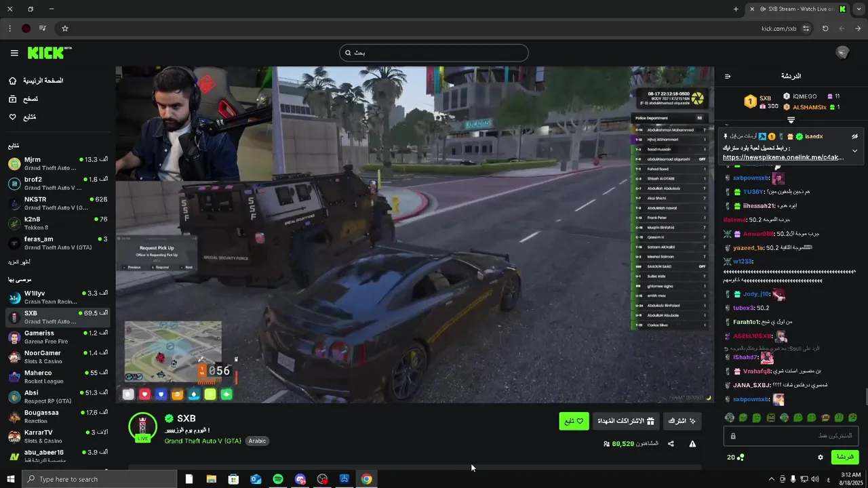Open the W1llyv recommended channel

(x=58, y=297)
